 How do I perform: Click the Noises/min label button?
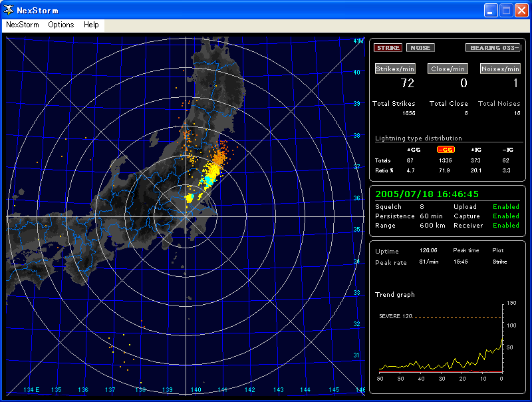[x=500, y=69]
